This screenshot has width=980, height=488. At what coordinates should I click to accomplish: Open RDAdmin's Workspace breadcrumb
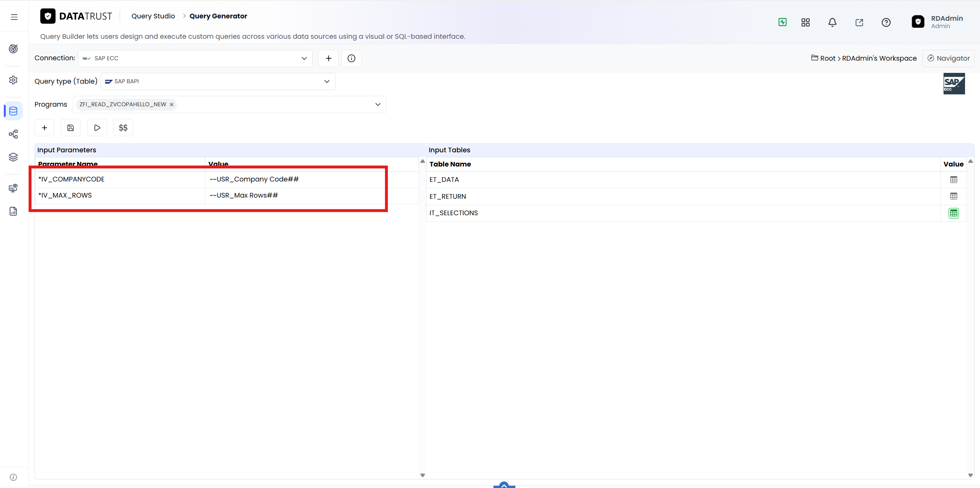click(879, 58)
